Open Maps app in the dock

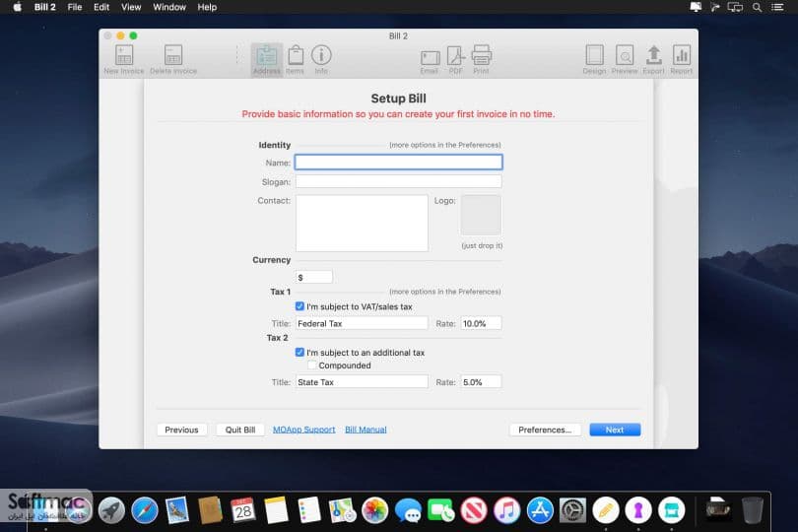342,510
